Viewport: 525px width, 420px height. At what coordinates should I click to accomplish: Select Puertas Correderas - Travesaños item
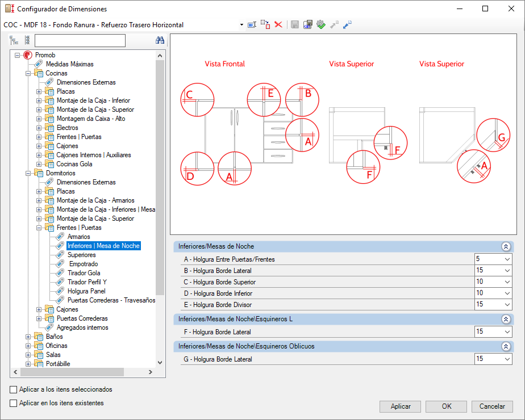click(x=111, y=300)
